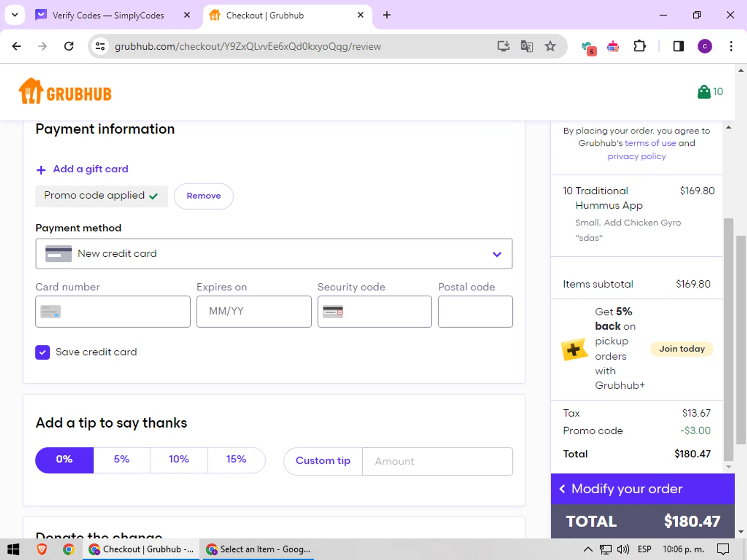Switch to Checkout Grubhub taskbar window
The width and height of the screenshot is (747, 560).
tap(141, 549)
